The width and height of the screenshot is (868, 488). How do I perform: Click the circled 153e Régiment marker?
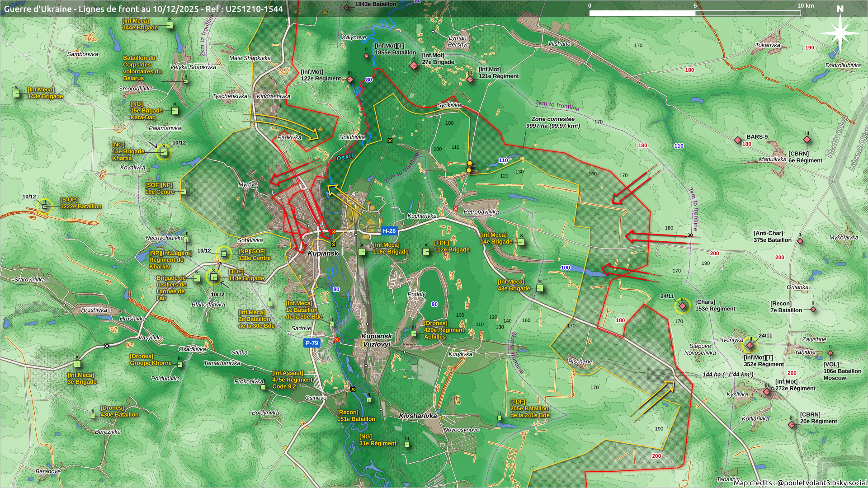[x=683, y=306]
